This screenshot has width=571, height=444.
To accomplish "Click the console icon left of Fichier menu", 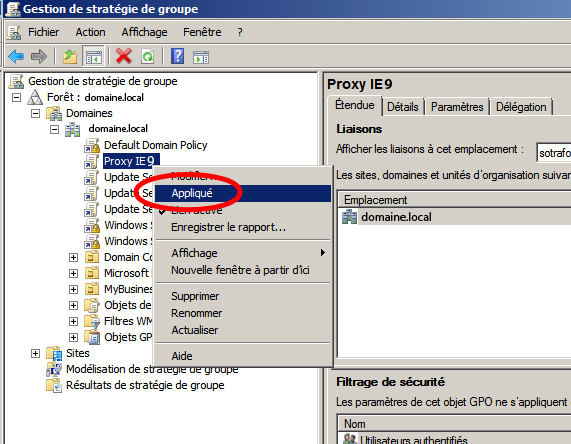I will click(x=14, y=32).
